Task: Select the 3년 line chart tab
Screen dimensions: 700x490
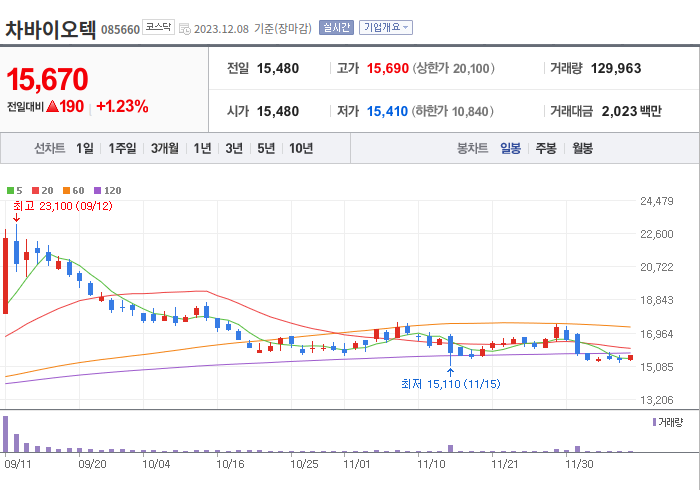Action: coord(234,148)
